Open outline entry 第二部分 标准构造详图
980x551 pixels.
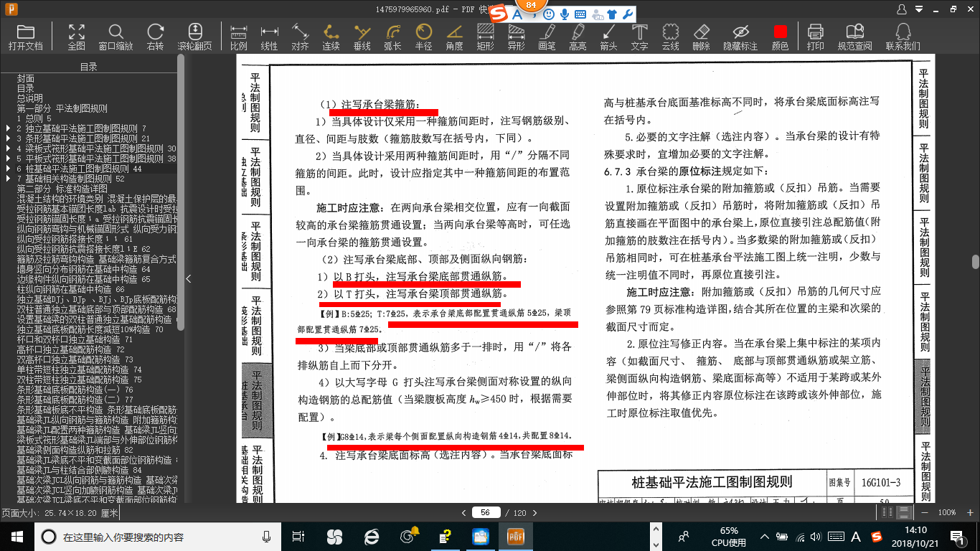pos(62,189)
